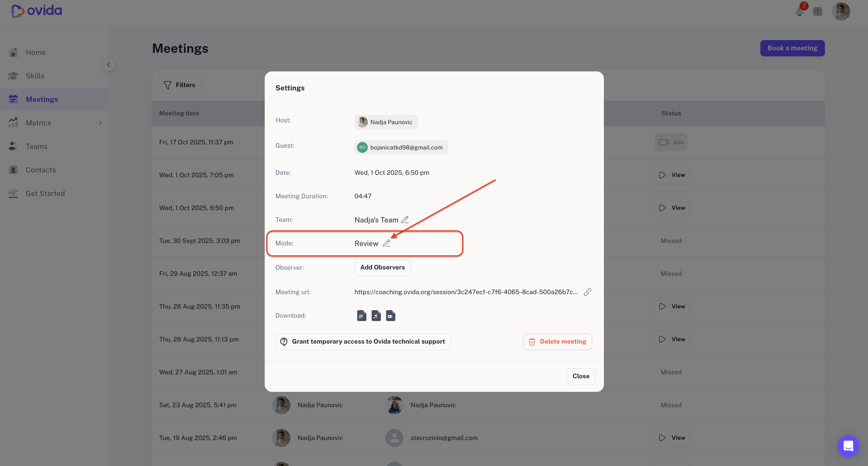
Task: Grant temporary access to Ovida technical support
Action: click(363, 342)
